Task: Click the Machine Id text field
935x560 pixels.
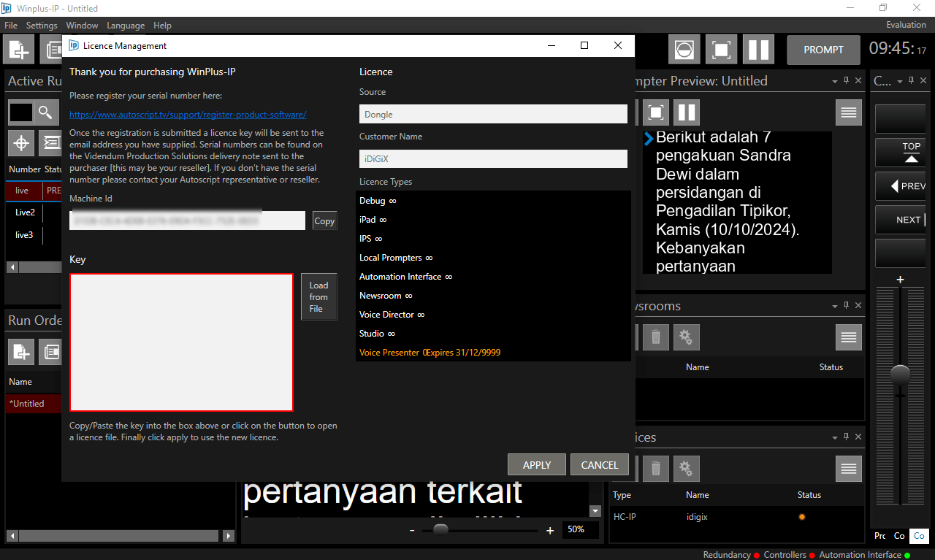Action: [x=187, y=220]
